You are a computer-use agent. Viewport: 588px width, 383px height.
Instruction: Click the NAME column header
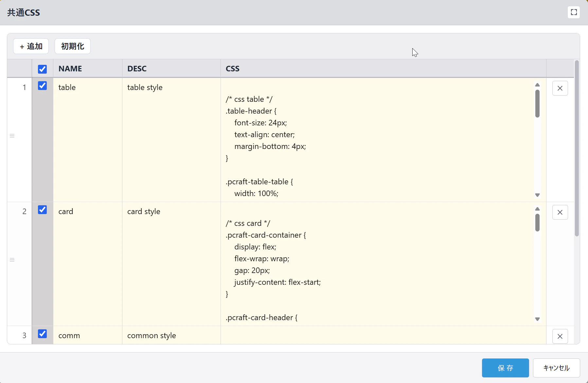(88, 68)
